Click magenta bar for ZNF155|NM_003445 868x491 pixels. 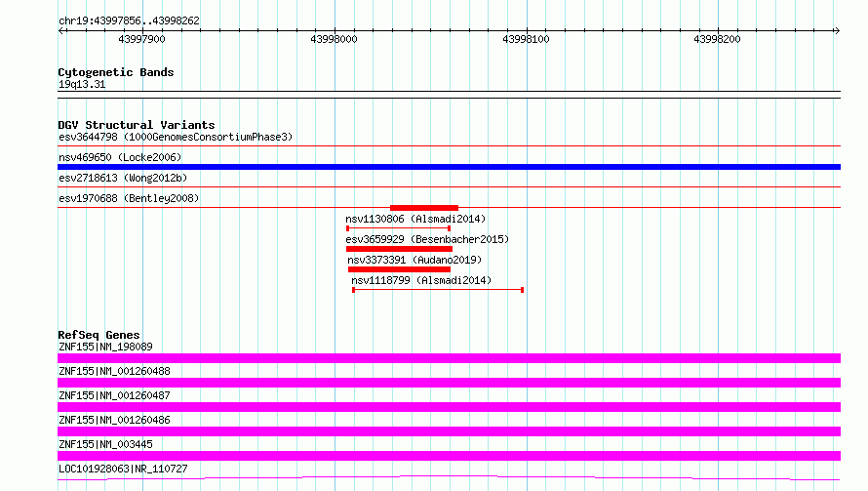click(449, 456)
